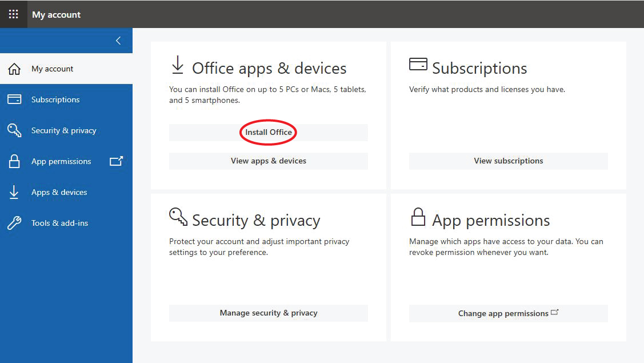Click Change app permissions button
Image resolution: width=644 pixels, height=363 pixels.
tap(509, 313)
